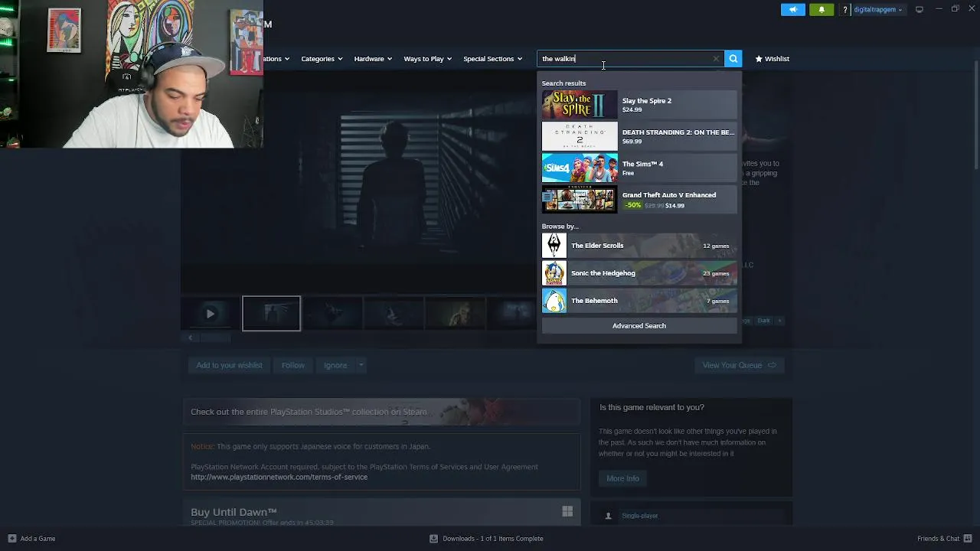
Task: Click the Grand Theft Auto V Enhanced image
Action: [x=580, y=199]
